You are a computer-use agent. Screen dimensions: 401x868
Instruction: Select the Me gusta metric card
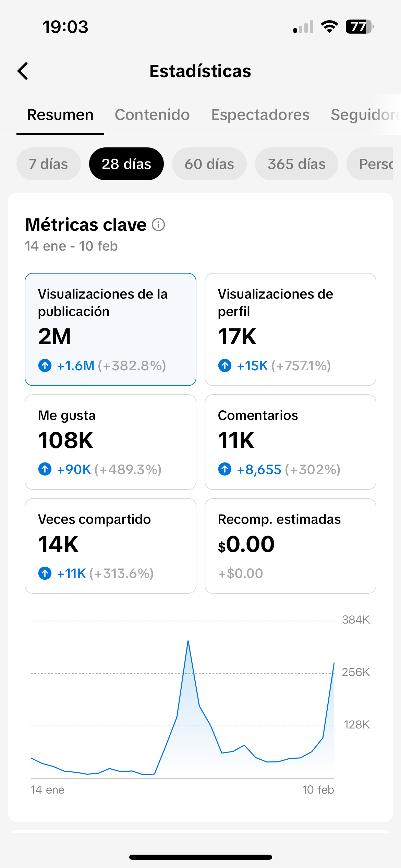click(x=110, y=442)
